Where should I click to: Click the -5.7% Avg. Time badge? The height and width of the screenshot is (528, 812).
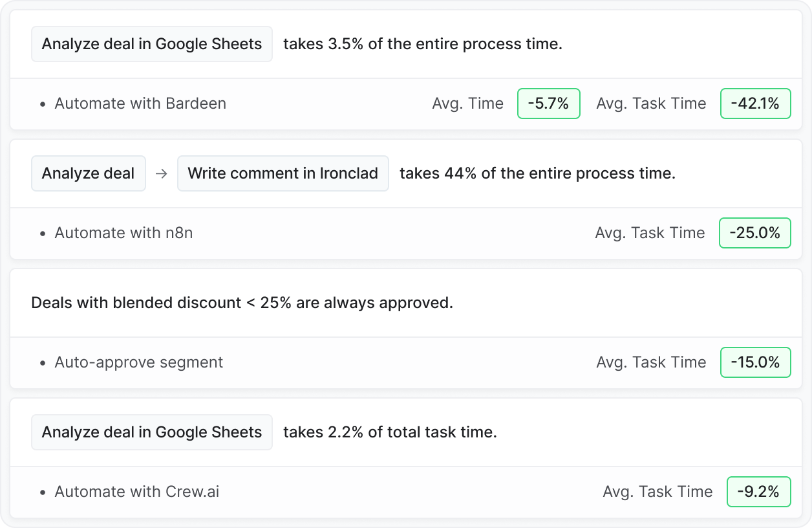pyautogui.click(x=548, y=104)
